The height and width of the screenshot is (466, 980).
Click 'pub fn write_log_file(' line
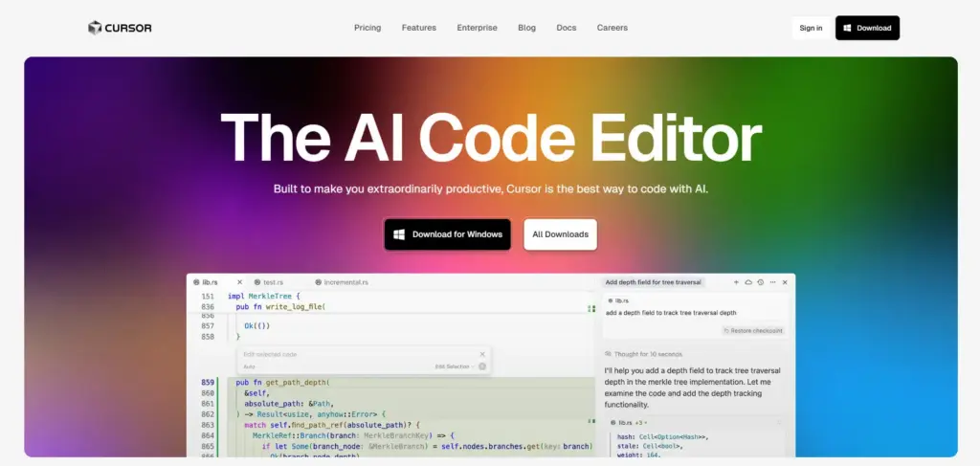pyautogui.click(x=280, y=307)
